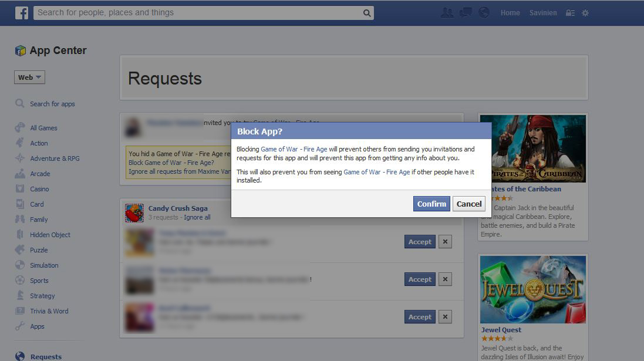Open the Game of War inviter's photo
The width and height of the screenshot is (644, 361).
(x=133, y=127)
